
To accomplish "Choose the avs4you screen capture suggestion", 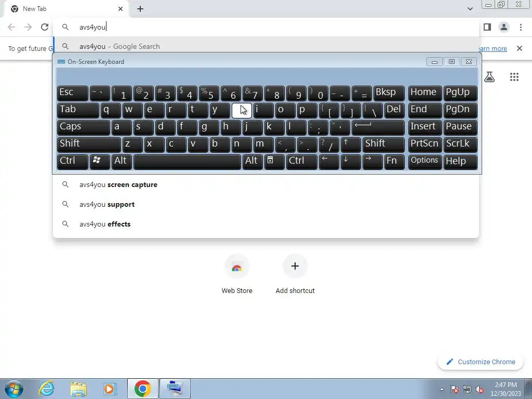I will [x=266, y=184].
